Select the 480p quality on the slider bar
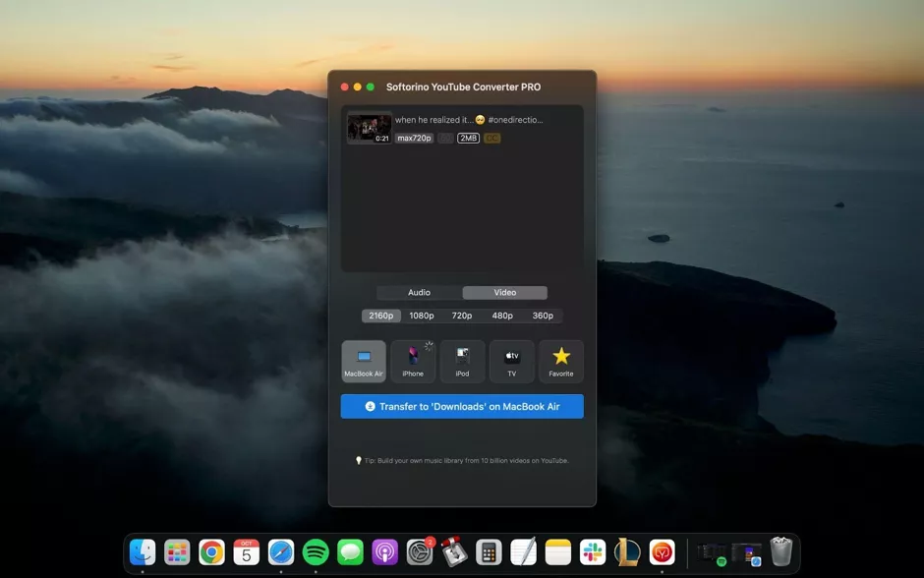 pos(502,316)
